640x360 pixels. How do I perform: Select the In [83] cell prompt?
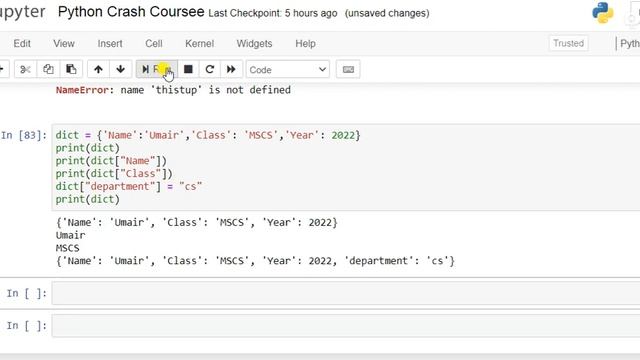pos(24,135)
